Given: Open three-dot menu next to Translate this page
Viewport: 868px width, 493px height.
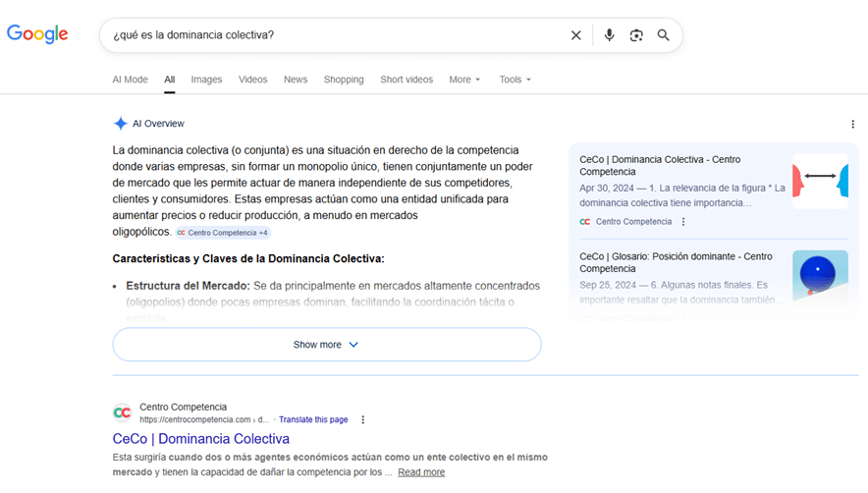Looking at the screenshot, I should pos(362,419).
